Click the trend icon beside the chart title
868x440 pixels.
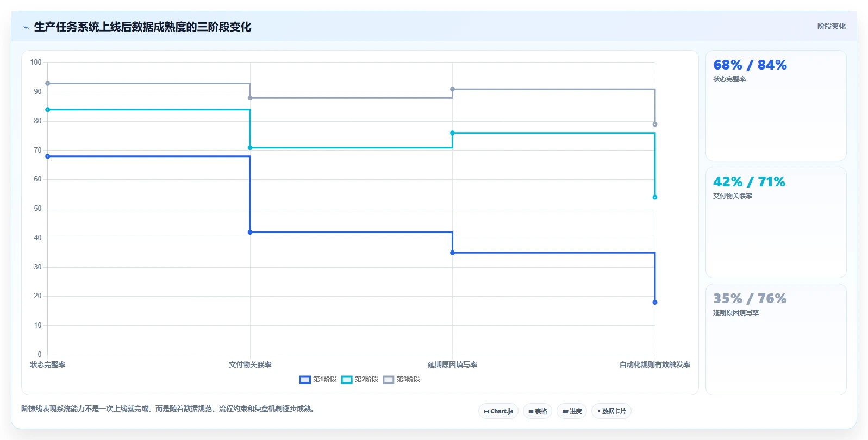[x=26, y=27]
